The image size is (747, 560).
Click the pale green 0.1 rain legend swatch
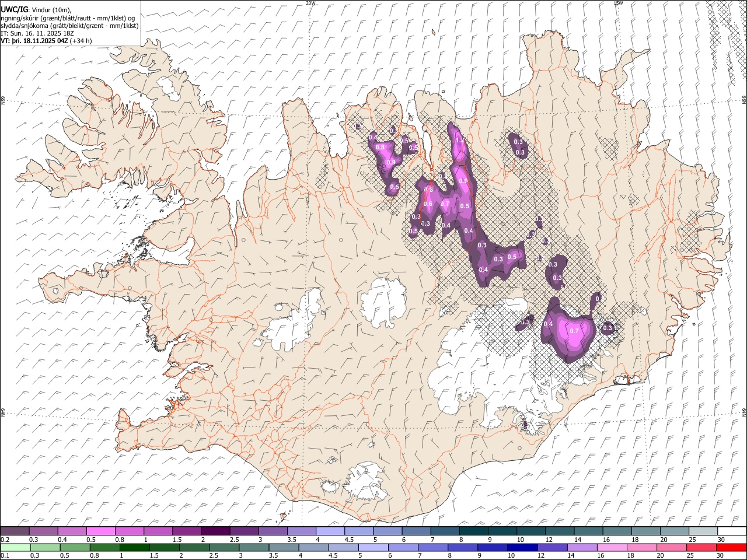coord(15,548)
